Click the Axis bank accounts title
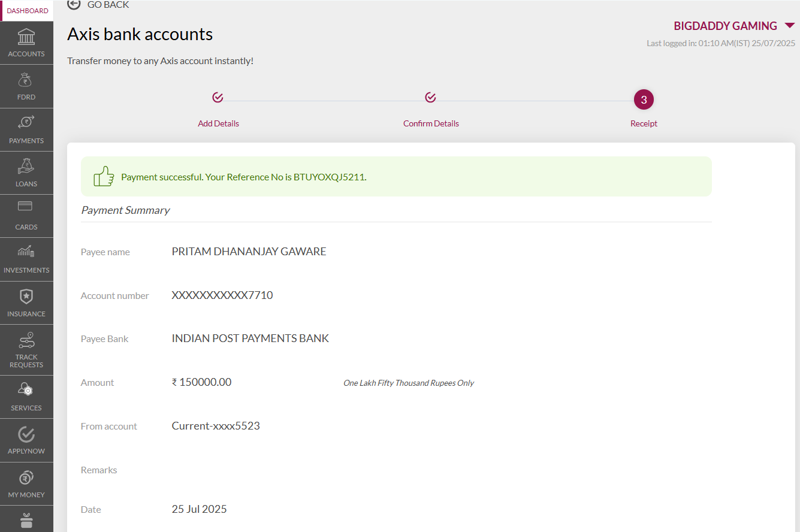The image size is (800, 532). [x=140, y=34]
